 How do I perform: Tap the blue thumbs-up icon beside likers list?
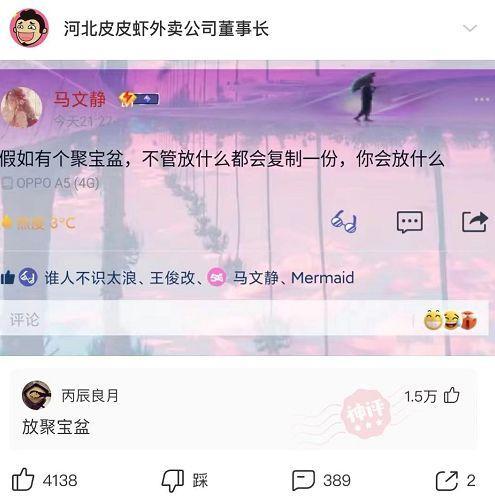8,277
